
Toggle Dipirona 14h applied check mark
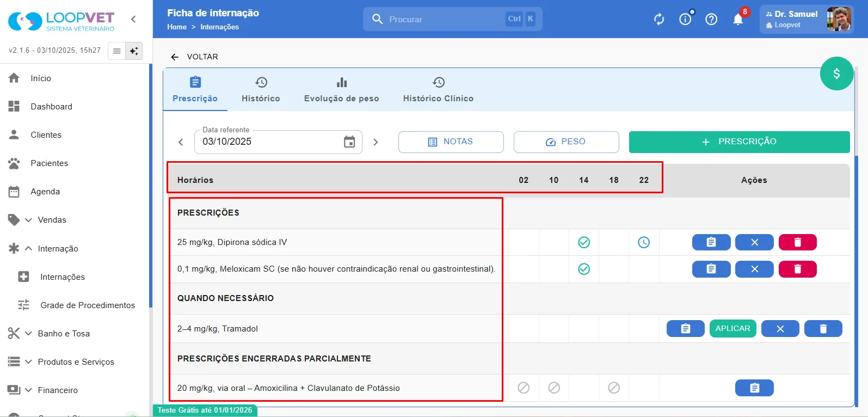[x=584, y=242]
